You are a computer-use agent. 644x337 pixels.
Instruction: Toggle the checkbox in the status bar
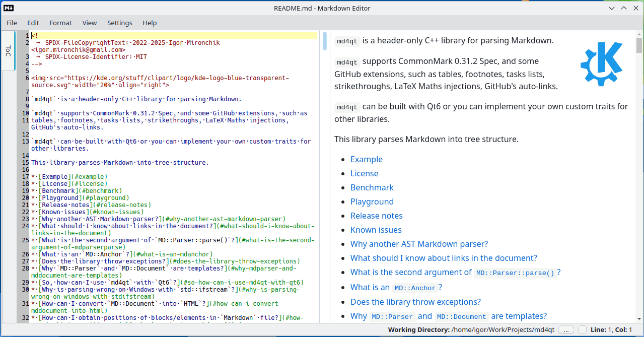coord(583,329)
